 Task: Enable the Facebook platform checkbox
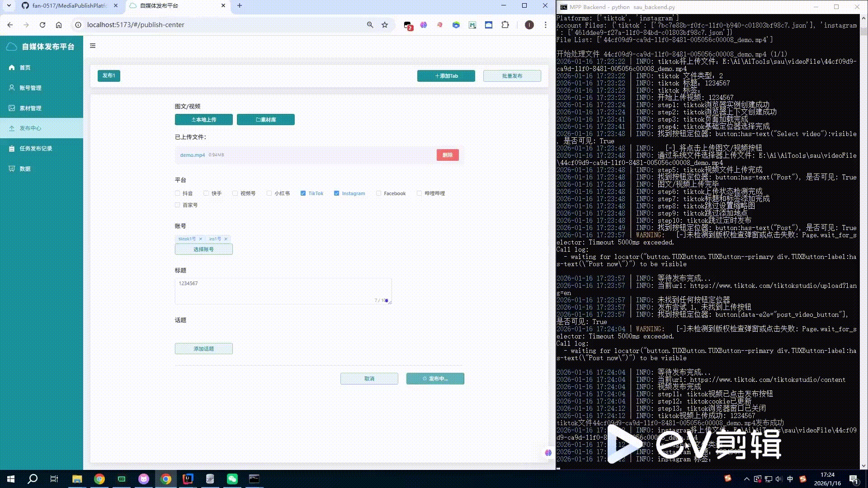[378, 193]
